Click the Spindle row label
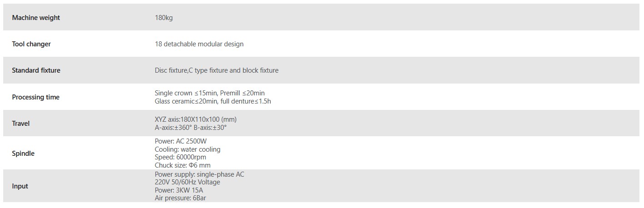 click(23, 154)
